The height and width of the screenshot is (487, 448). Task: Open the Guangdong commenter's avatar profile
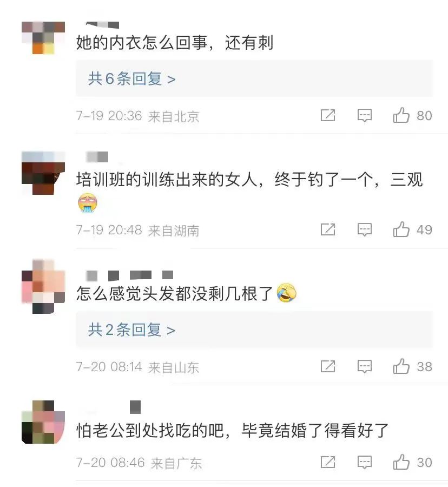(43, 422)
